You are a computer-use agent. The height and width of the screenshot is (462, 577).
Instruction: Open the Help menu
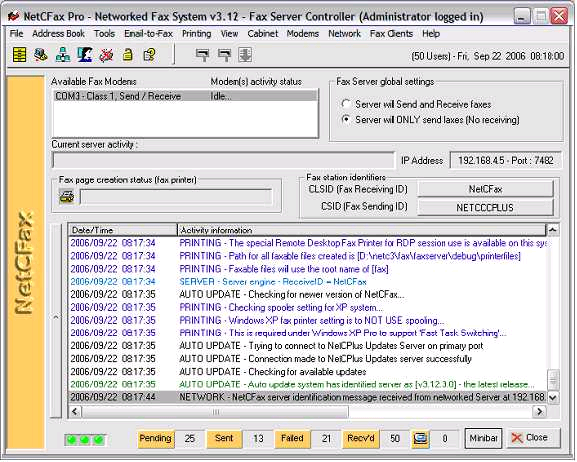(x=431, y=34)
